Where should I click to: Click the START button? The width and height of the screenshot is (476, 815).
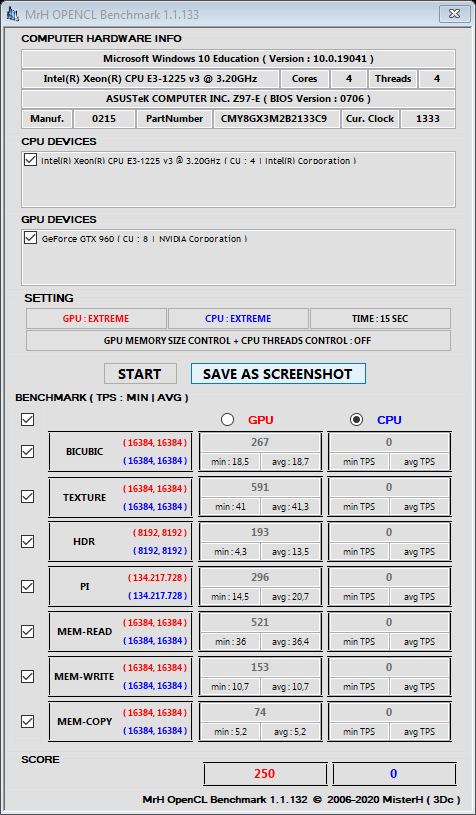[140, 374]
